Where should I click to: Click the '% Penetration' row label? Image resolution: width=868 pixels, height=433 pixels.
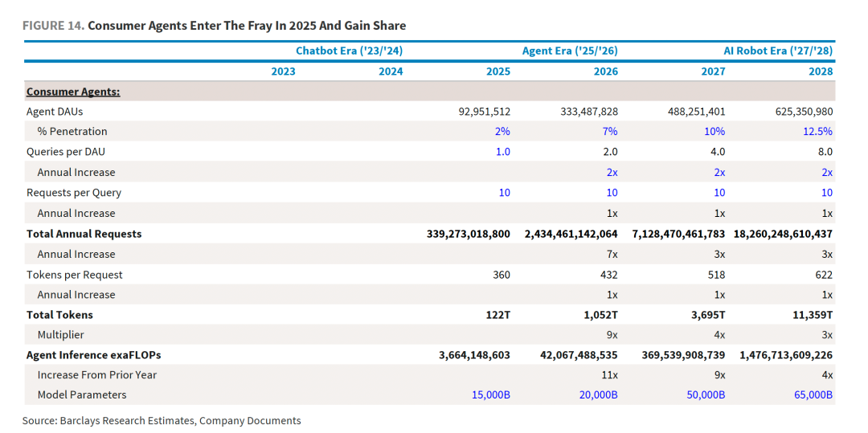coord(72,132)
